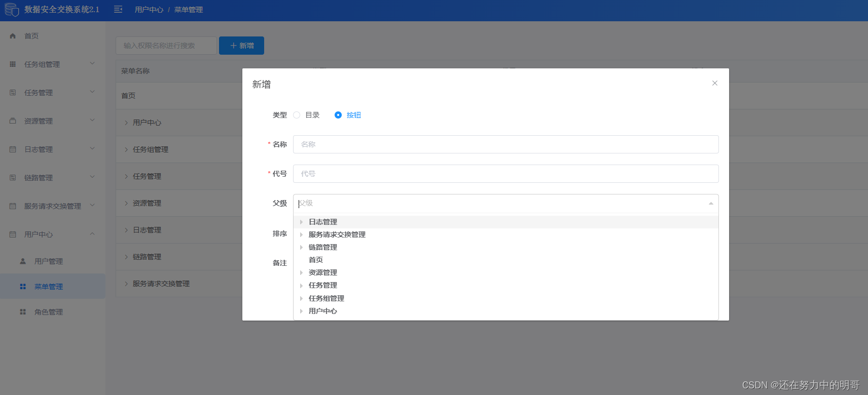Viewport: 868px width, 395px height.
Task: Choose 任务组管理 label in 父级 tree
Action: [x=327, y=298]
